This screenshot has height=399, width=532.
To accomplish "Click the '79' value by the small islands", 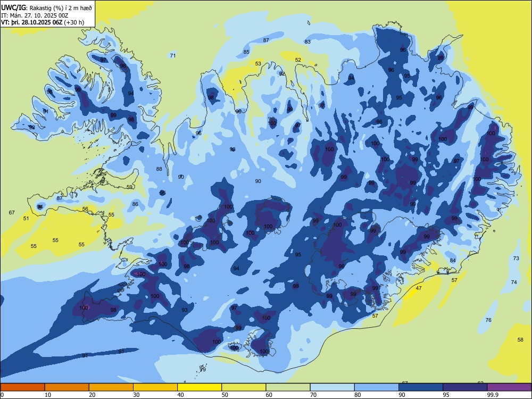I will [x=203, y=370].
